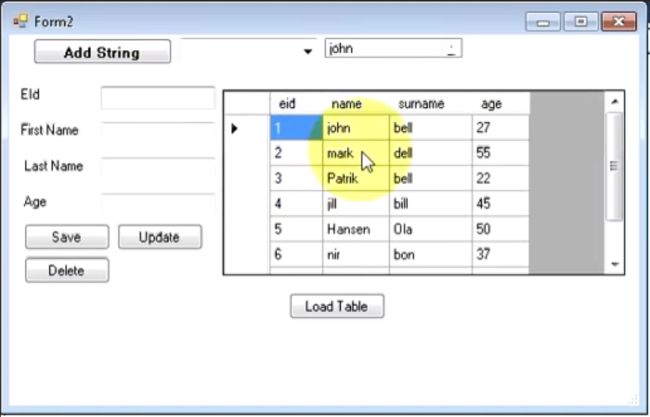Click the stepper arrows in john field
Image resolution: width=650 pixels, height=417 pixels.
(x=451, y=48)
